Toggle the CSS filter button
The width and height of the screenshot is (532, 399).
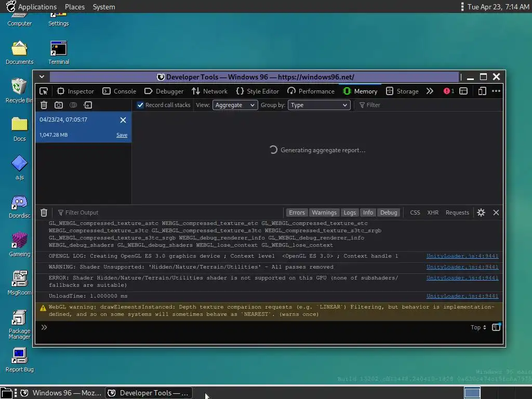[415, 212]
